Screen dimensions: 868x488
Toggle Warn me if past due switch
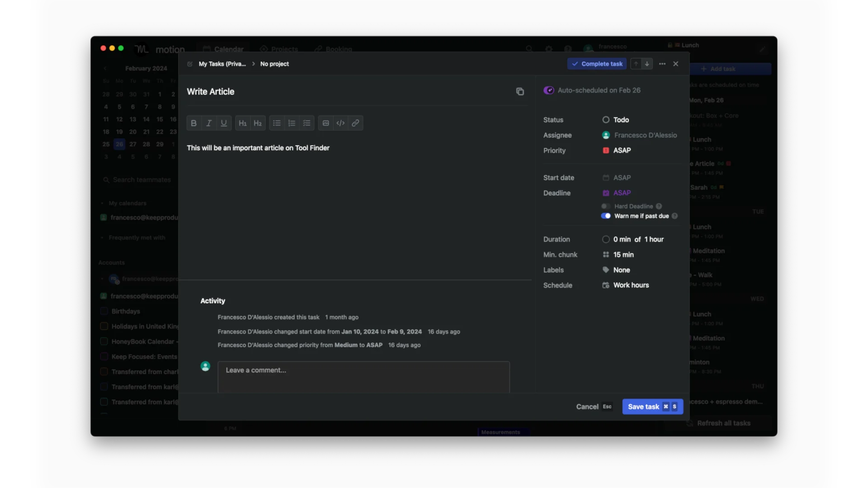tap(606, 216)
